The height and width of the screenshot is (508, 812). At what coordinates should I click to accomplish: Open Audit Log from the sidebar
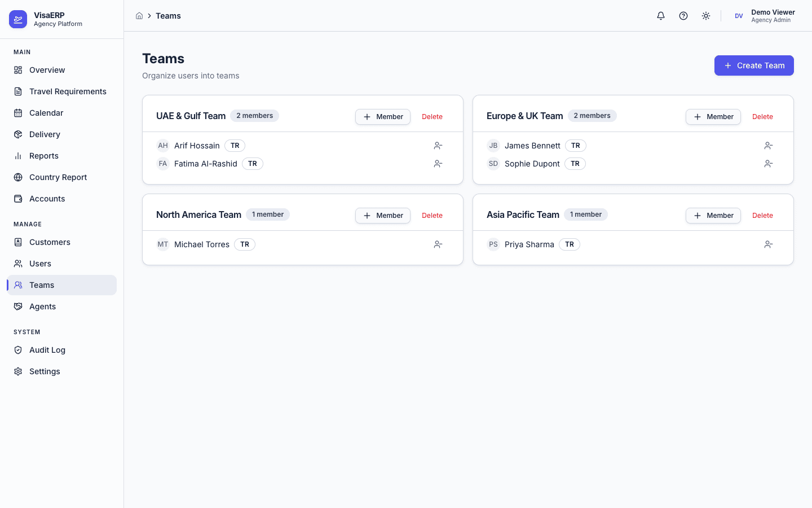47,350
